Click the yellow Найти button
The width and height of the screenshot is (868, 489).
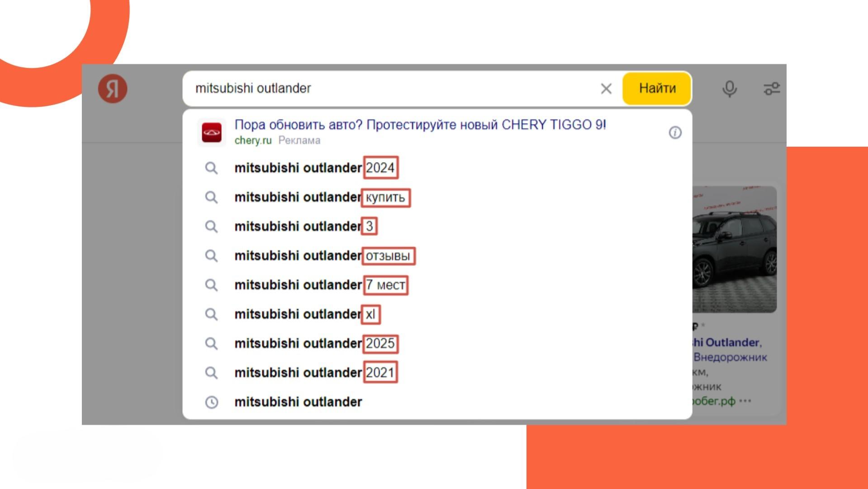point(657,88)
